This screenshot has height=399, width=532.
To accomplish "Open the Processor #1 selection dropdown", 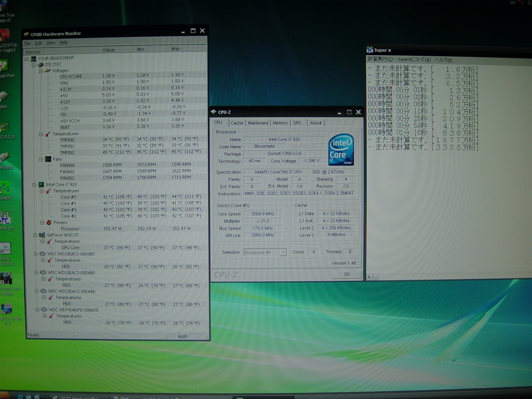I will (283, 252).
